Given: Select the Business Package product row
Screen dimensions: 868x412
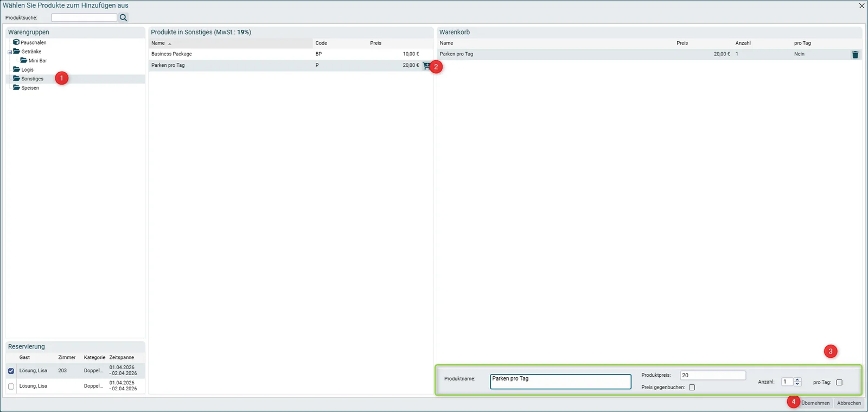Looking at the screenshot, I should (x=291, y=54).
